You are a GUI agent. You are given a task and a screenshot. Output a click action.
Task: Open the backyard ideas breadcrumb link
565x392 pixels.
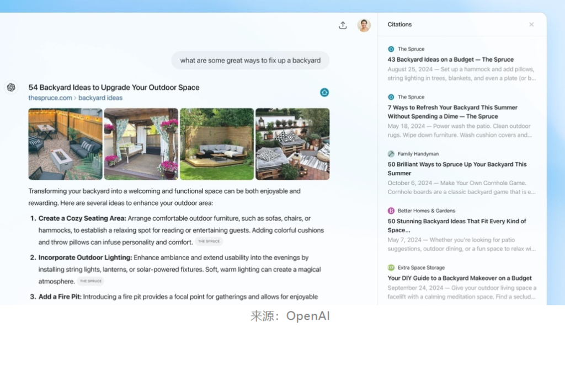pos(100,98)
